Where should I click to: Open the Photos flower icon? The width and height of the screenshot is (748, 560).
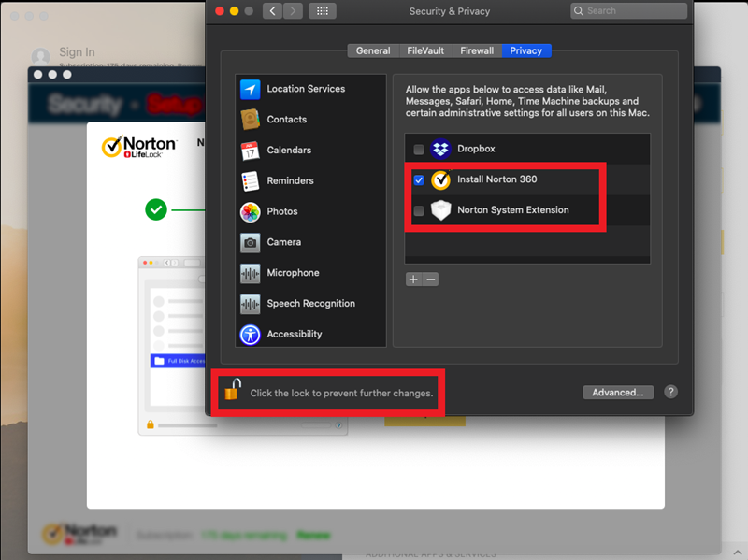tap(250, 212)
